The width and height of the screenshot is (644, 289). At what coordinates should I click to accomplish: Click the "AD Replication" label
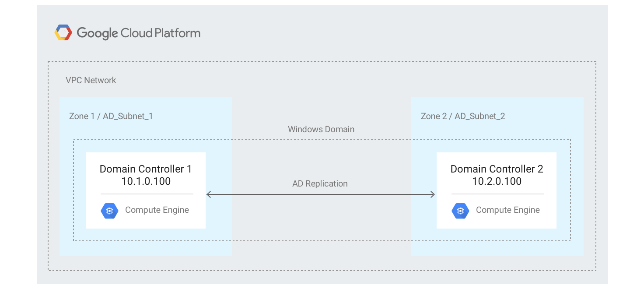click(320, 183)
